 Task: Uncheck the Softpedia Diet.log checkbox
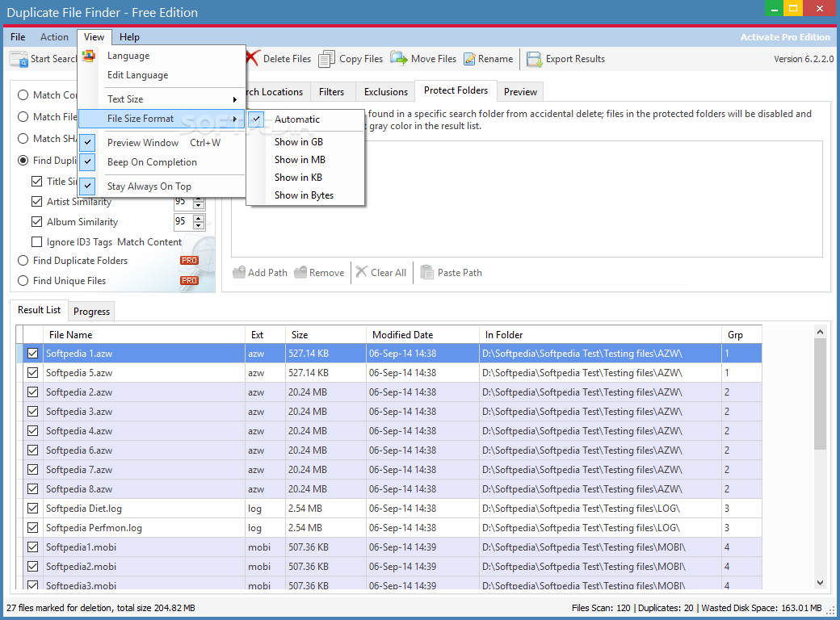(x=32, y=508)
